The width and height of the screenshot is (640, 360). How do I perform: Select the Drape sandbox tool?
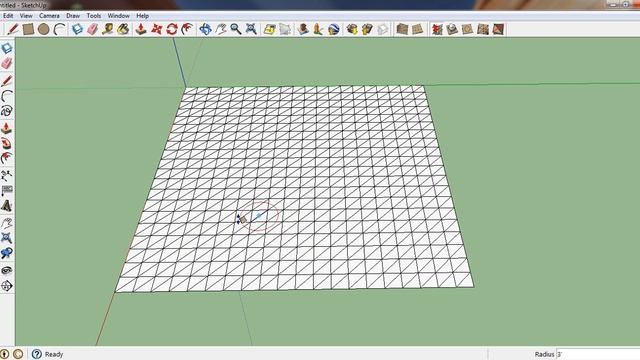[467, 29]
